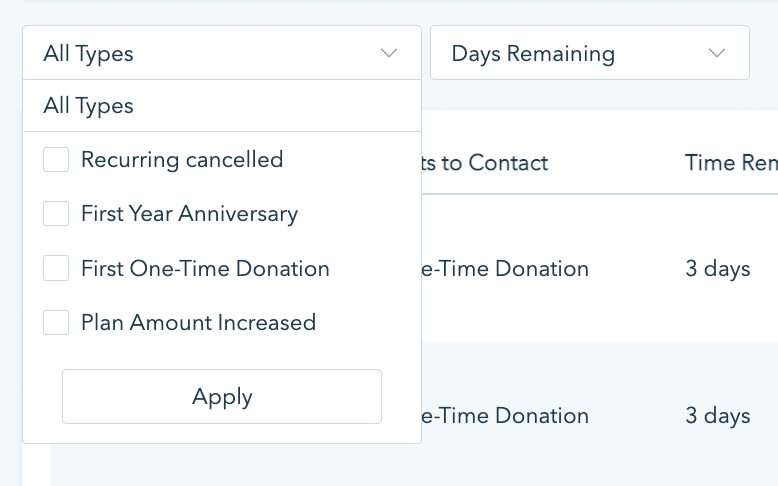
Task: Click the chevron arrow on Days Remaining dropdown
Action: click(716, 54)
